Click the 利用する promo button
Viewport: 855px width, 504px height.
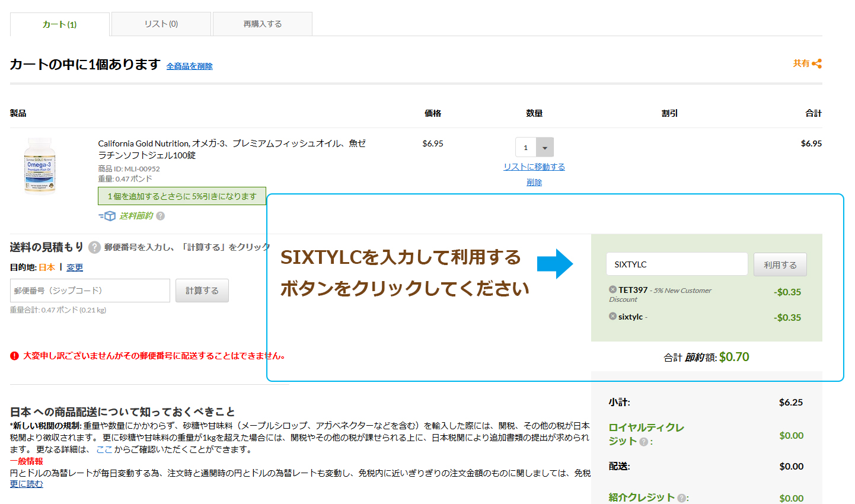pyautogui.click(x=780, y=264)
